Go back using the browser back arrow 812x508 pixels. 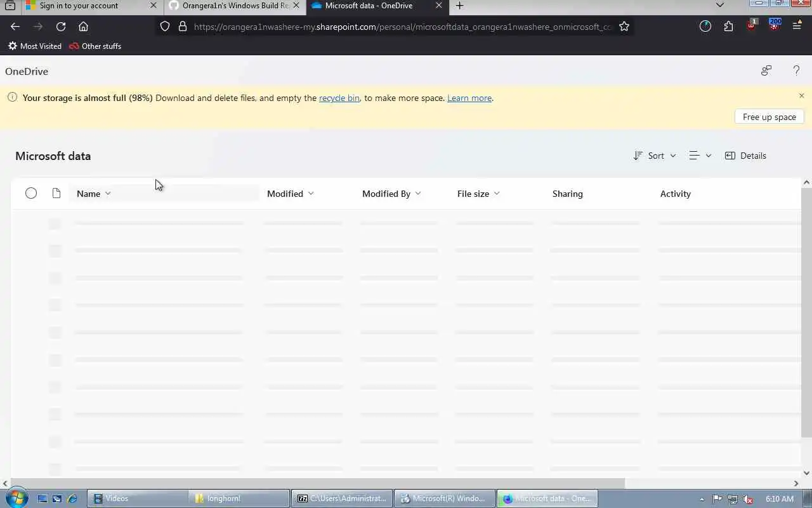tap(15, 27)
